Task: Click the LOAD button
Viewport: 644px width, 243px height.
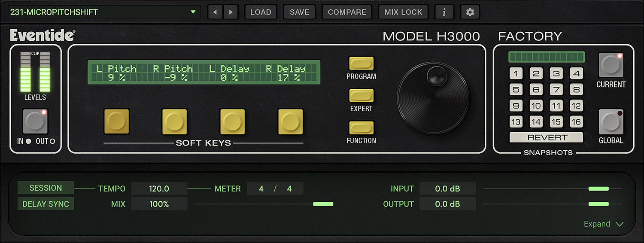Action: coord(261,12)
